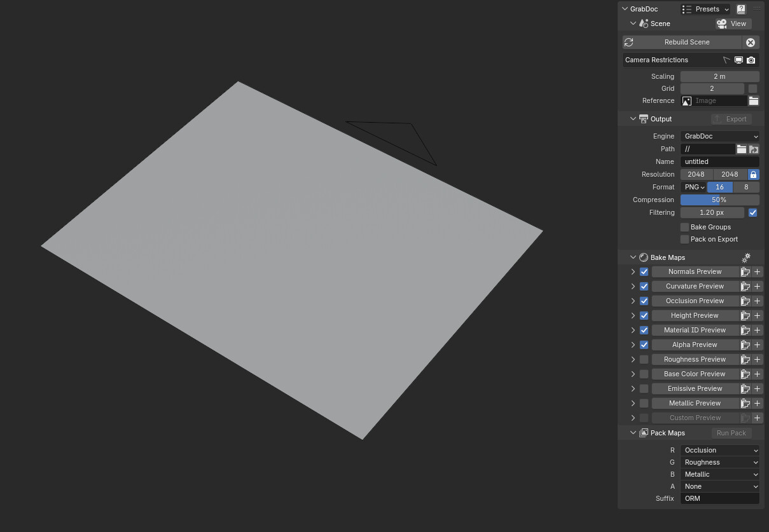
Task: Toggle the Pack on Export checkbox
Action: pyautogui.click(x=684, y=239)
